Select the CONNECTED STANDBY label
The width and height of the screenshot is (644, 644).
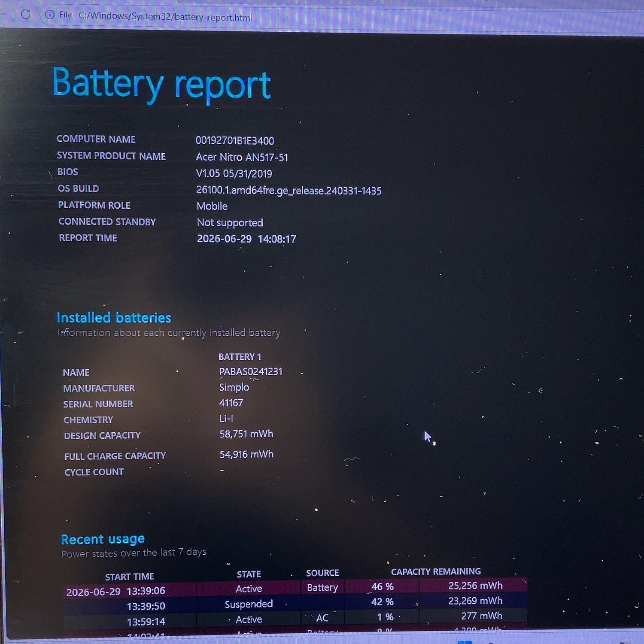click(x=107, y=222)
